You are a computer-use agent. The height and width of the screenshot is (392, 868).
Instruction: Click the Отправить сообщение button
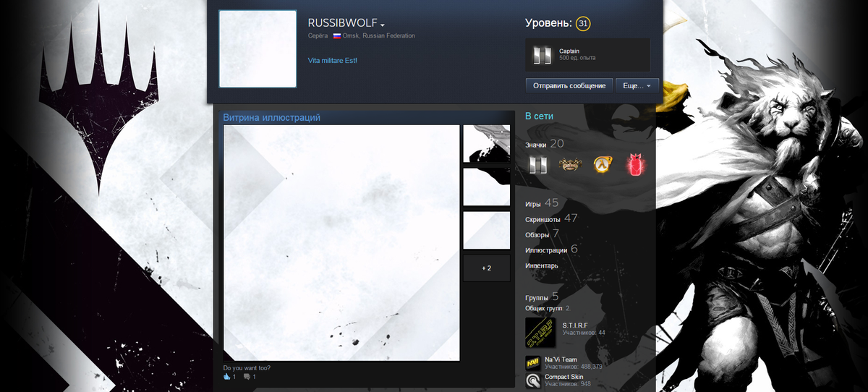coord(569,85)
